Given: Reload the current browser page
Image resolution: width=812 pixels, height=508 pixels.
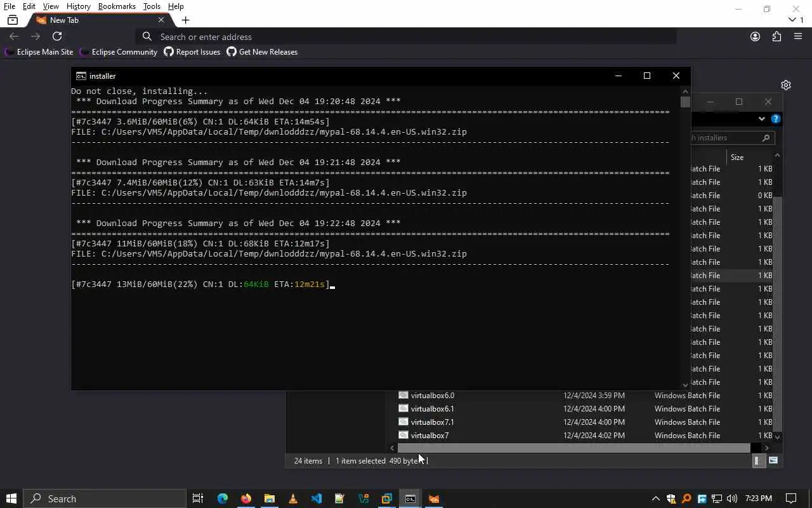Looking at the screenshot, I should [x=57, y=37].
